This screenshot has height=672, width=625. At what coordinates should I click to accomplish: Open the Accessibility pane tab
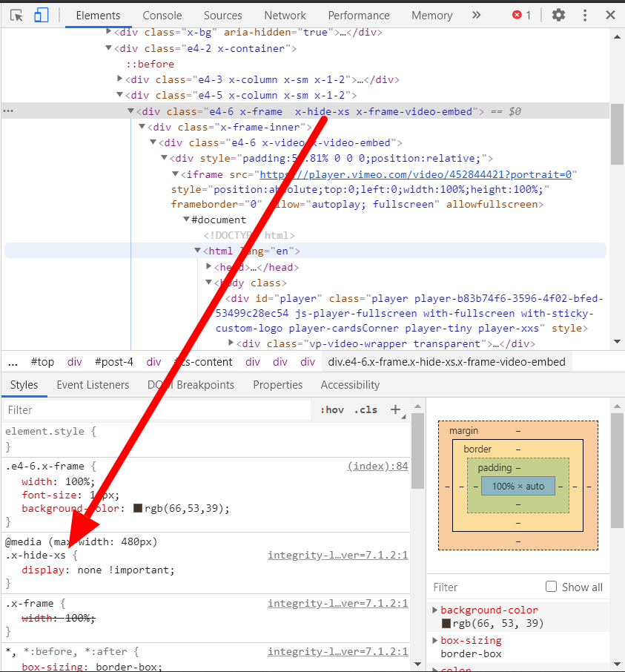[350, 385]
